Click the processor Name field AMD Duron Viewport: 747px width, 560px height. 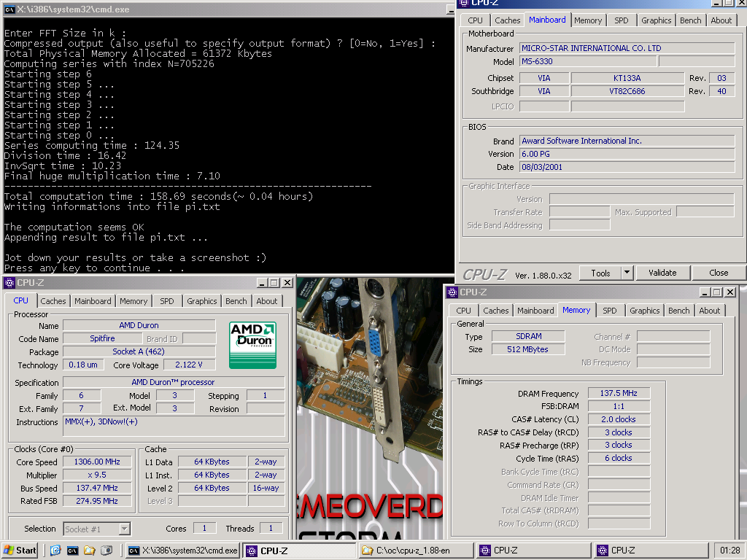coord(139,326)
